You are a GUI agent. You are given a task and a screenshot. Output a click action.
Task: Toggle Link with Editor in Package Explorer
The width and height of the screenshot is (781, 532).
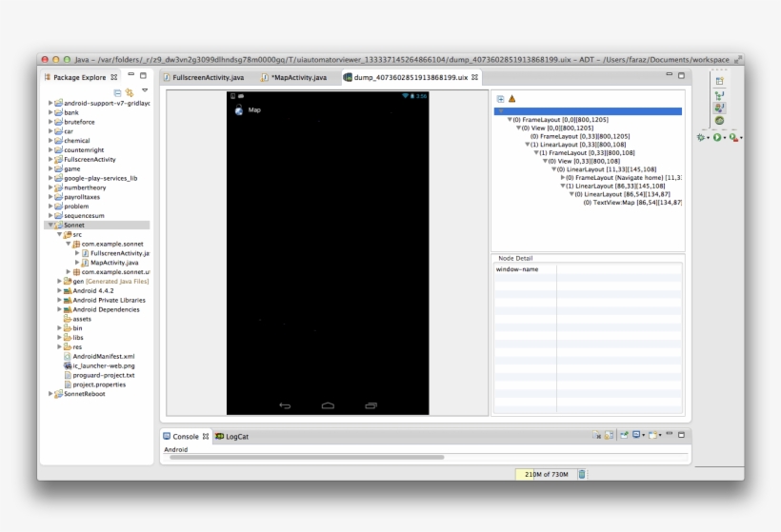tap(129, 92)
